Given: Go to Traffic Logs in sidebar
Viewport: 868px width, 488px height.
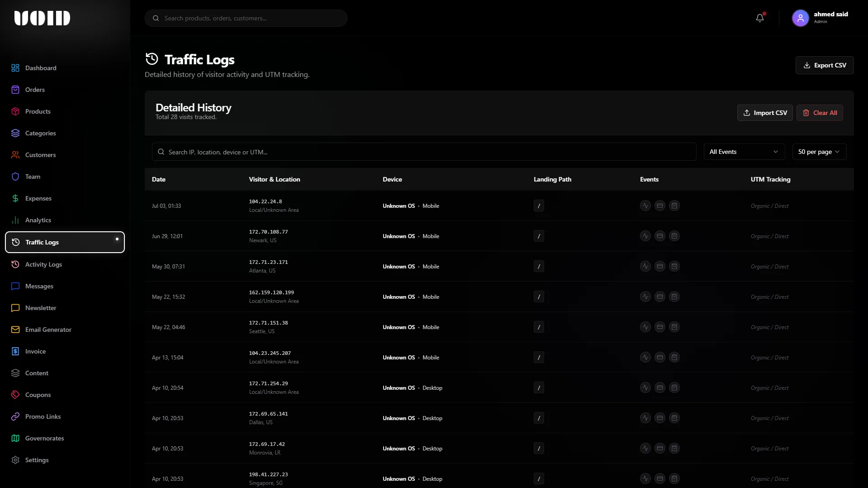Looking at the screenshot, I should (65, 242).
